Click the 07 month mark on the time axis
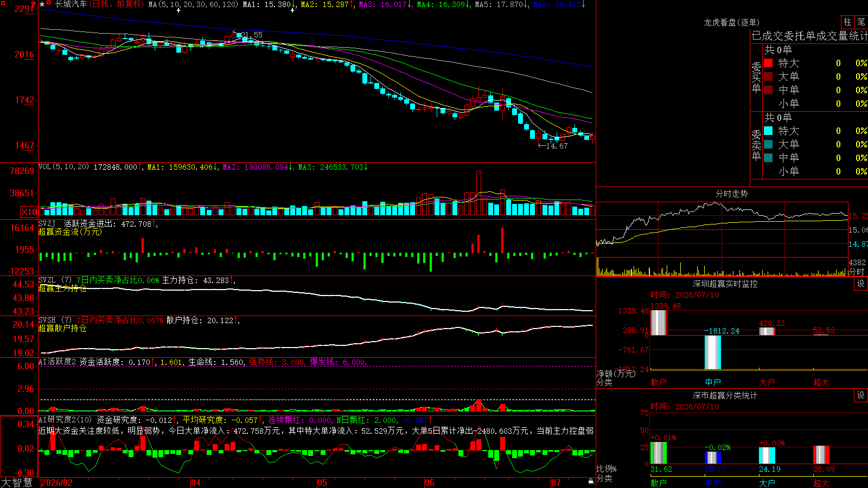This screenshot has height=488, width=868. click(x=556, y=483)
